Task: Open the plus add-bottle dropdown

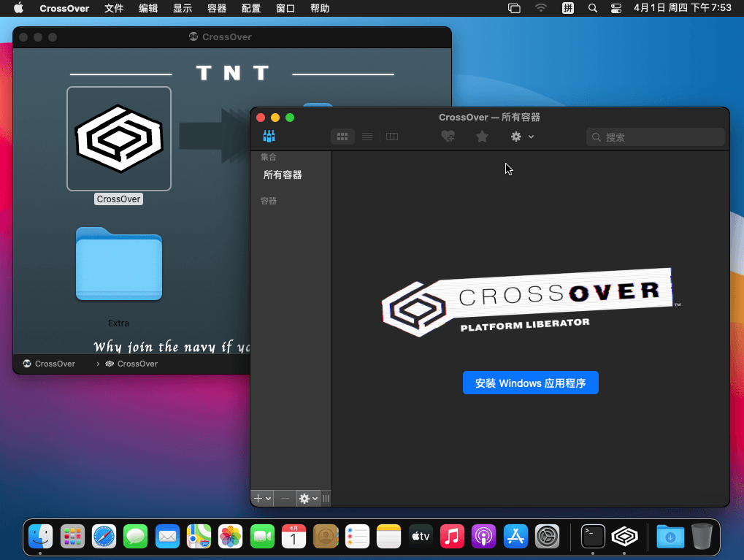Action: point(262,498)
